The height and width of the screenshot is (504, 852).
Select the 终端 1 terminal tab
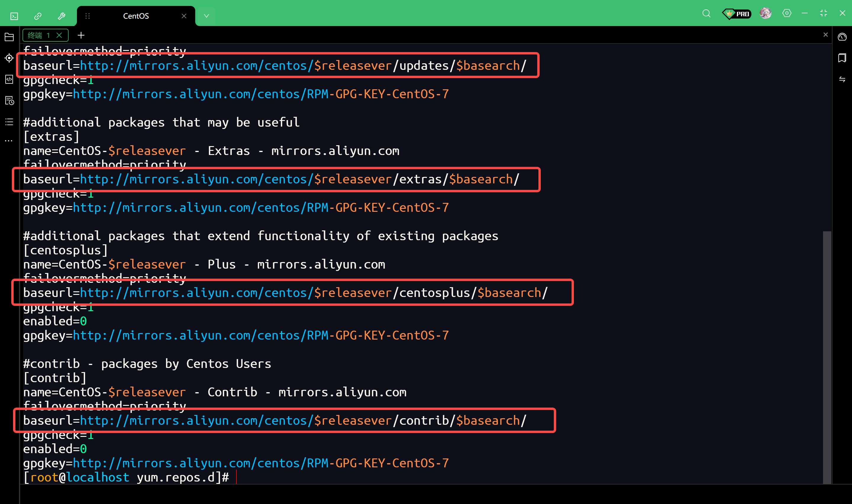pos(39,35)
